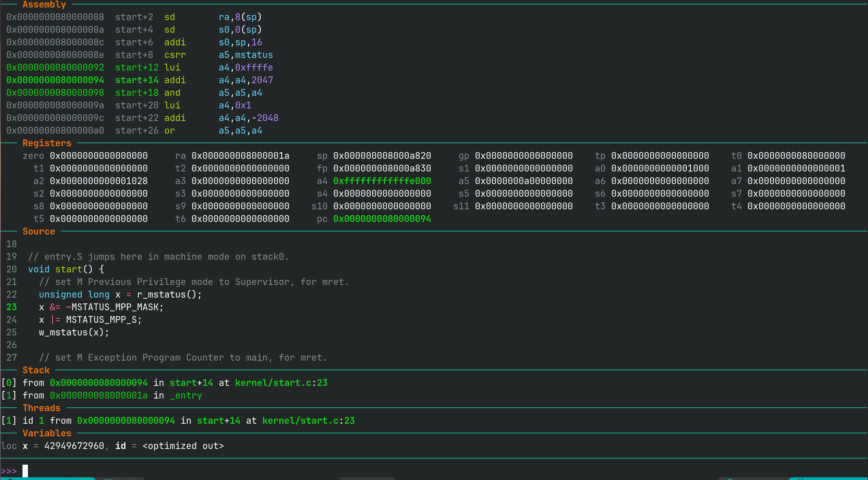The image size is (868, 480).
Task: Select 'lui a4,0x1' operand at start+20
Action: pos(235,105)
